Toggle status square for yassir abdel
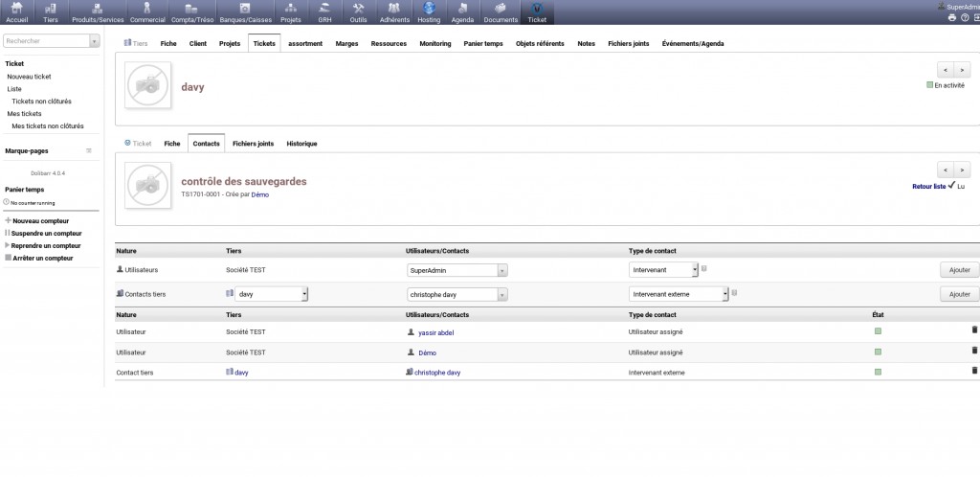The width and height of the screenshot is (980, 477). [x=878, y=331]
